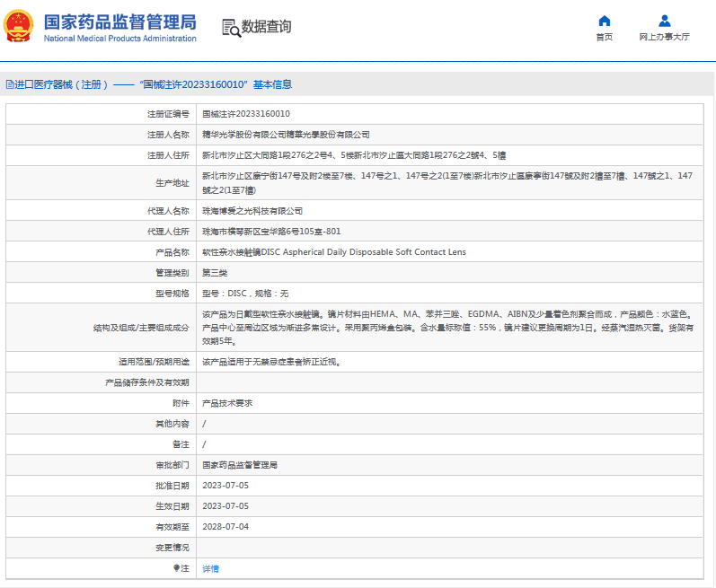Click the national emblem logo

(x=18, y=26)
